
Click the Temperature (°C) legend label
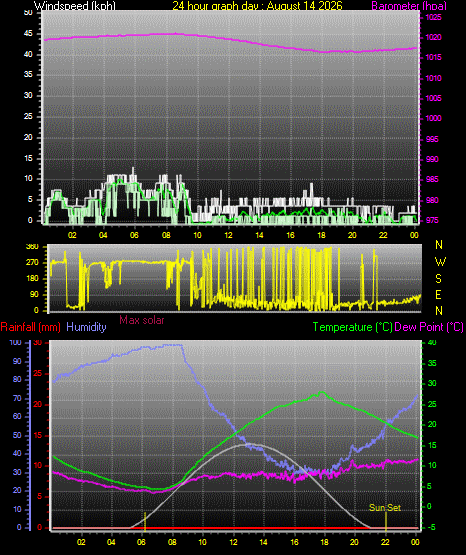click(x=353, y=327)
